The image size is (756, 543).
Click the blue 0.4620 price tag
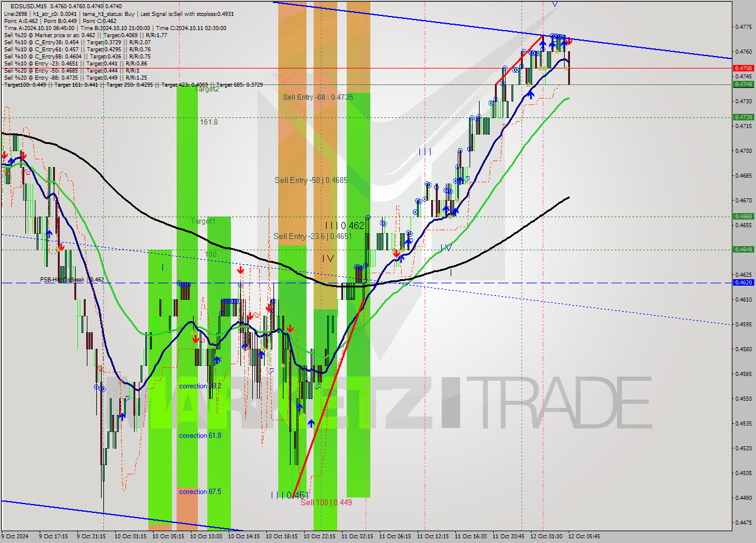click(743, 283)
